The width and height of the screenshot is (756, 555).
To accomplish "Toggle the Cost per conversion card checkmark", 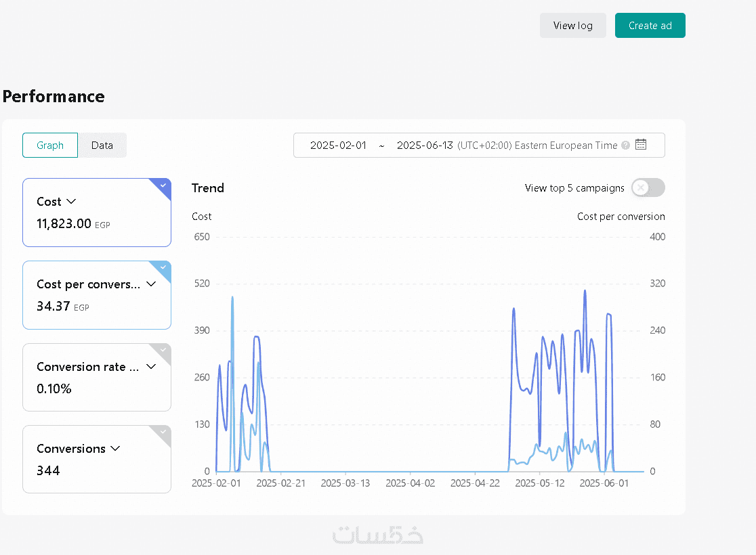I will pyautogui.click(x=163, y=268).
